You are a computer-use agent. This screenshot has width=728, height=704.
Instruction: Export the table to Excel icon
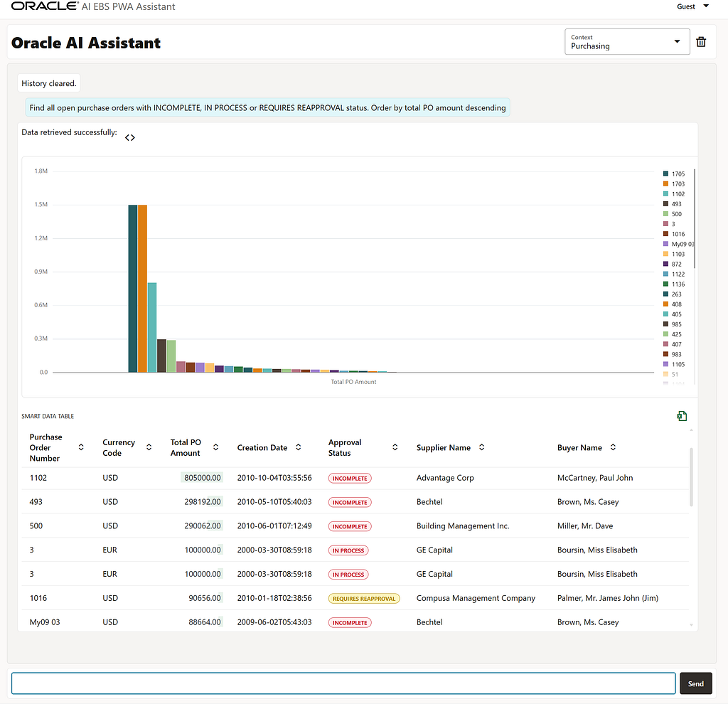682,416
